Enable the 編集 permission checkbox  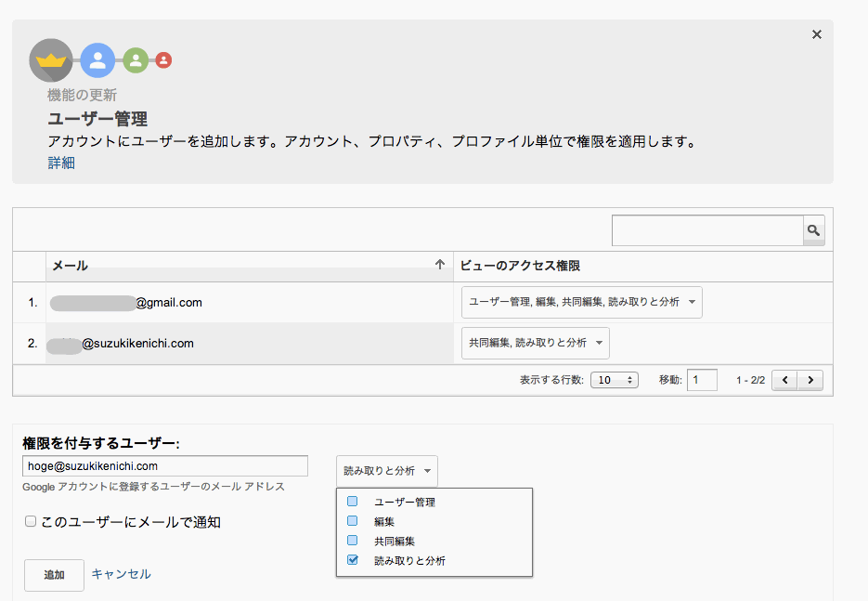coord(352,521)
